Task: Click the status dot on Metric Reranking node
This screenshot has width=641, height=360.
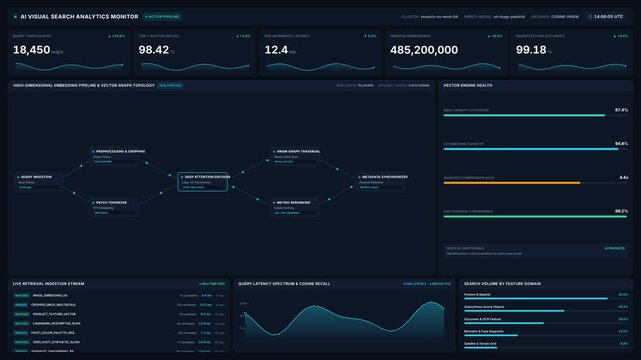Action: click(274, 203)
